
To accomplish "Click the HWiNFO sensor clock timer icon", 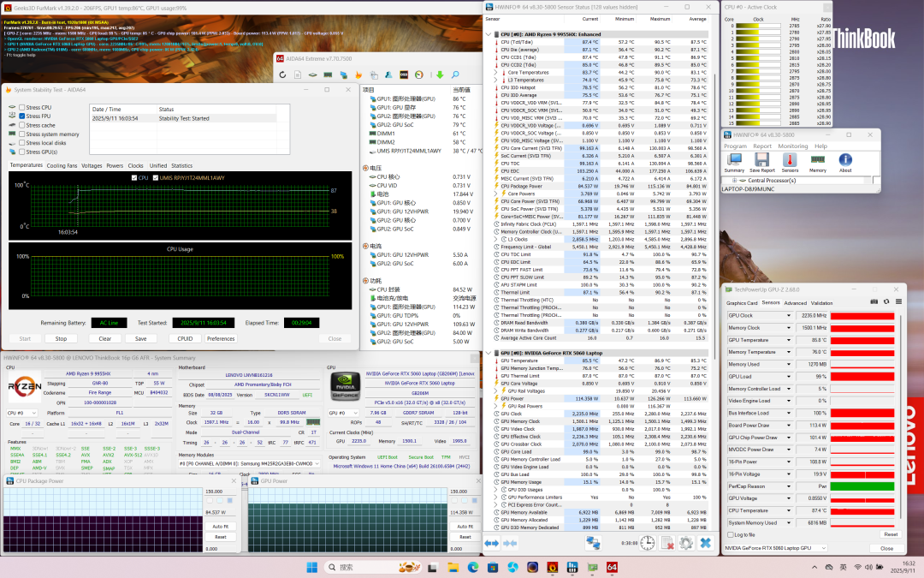I will tap(647, 543).
